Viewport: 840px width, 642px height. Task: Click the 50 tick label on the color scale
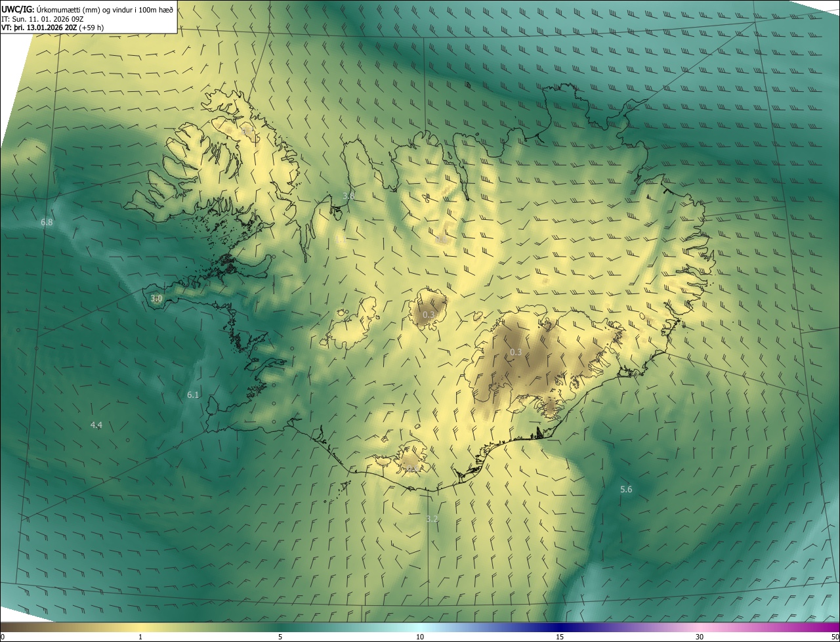coord(835,637)
